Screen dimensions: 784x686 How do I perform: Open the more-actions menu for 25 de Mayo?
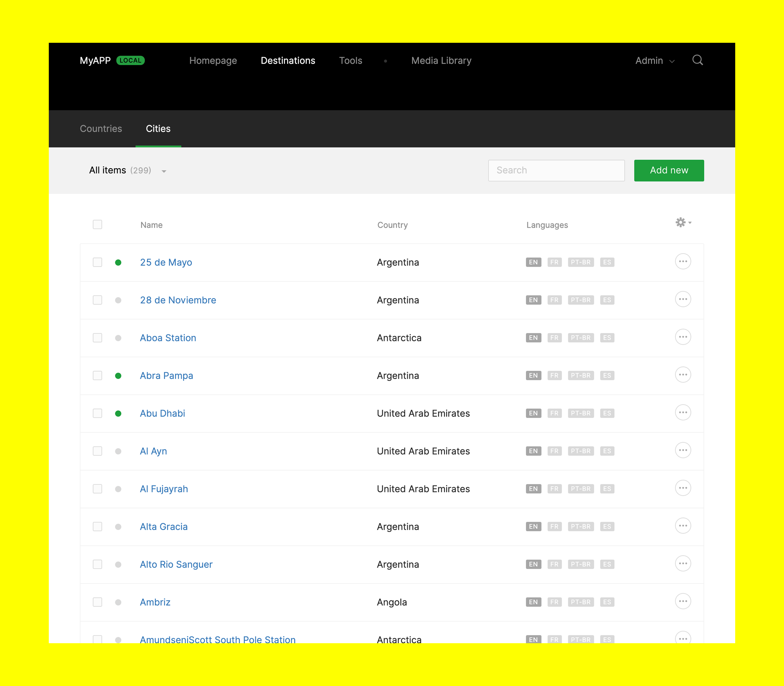[683, 262]
